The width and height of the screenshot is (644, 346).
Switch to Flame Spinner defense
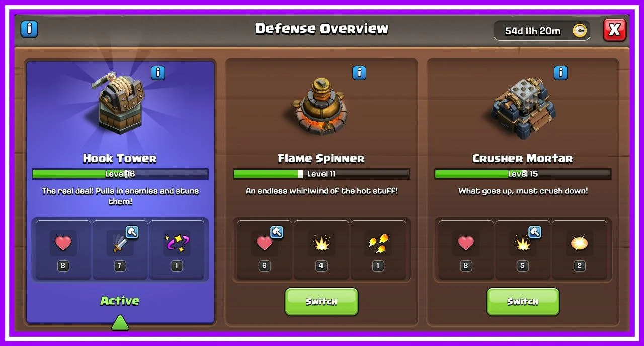click(x=321, y=302)
